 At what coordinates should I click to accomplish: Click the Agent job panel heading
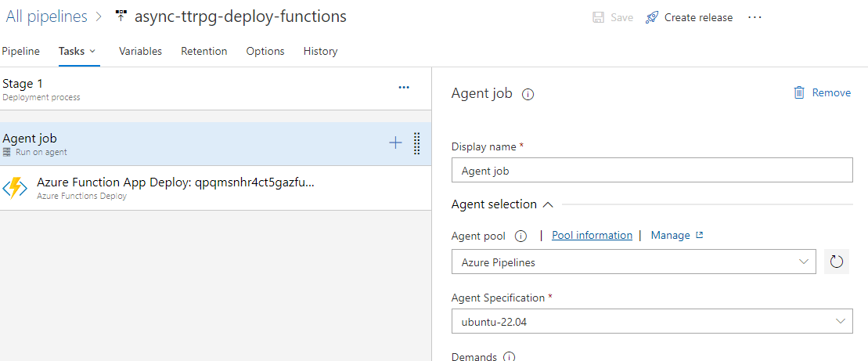[x=482, y=93]
